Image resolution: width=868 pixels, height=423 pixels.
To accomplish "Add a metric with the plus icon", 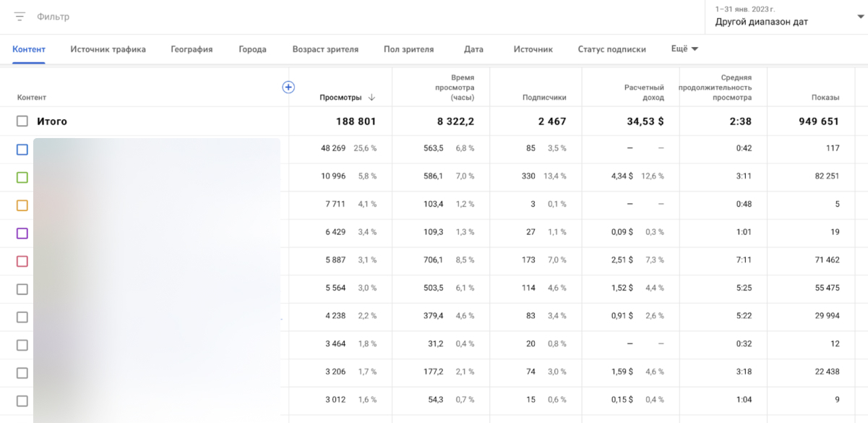I will click(288, 87).
